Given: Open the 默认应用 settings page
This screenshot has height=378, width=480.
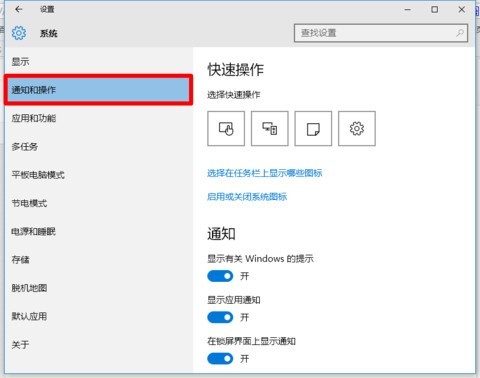Looking at the screenshot, I should [29, 316].
